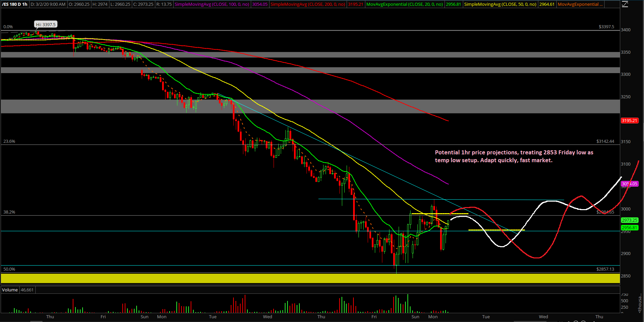Image resolution: width=644 pixels, height=322 pixels.
Task: Click the 38.2% Fibonacci level label
Action: (x=9, y=212)
